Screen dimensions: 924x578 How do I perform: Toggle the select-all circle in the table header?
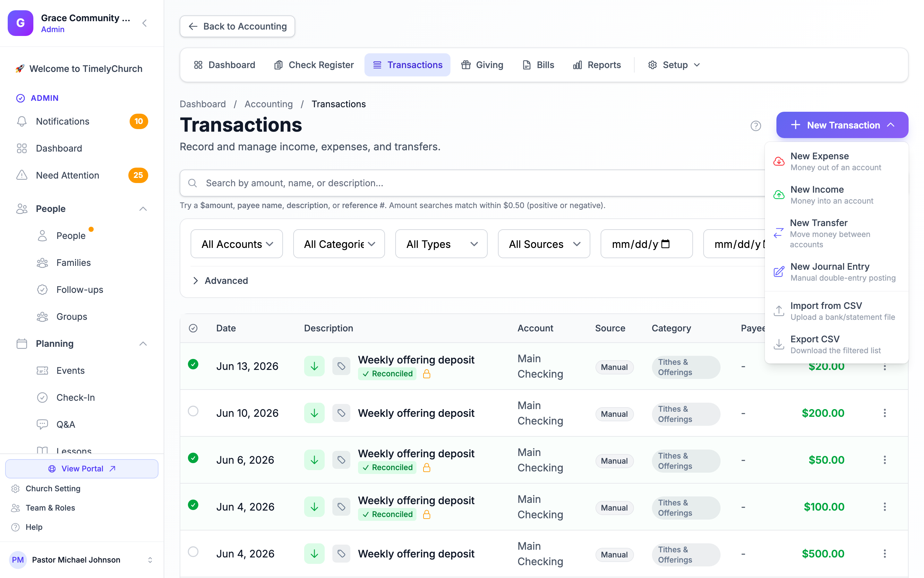point(193,328)
